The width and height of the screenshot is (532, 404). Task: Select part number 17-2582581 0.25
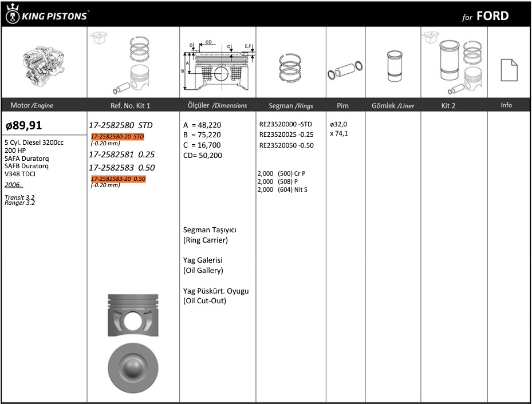121,155
